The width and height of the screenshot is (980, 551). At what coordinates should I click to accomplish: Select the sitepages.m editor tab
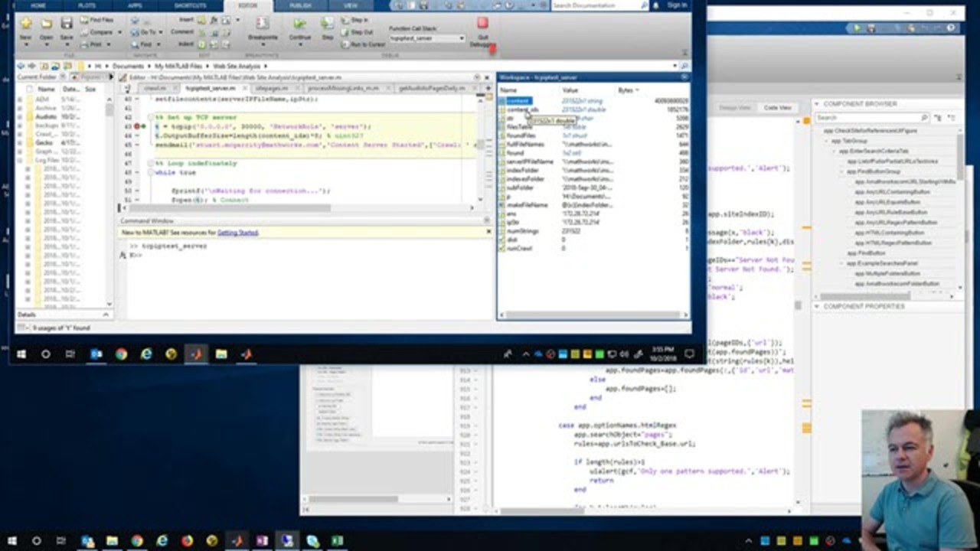pyautogui.click(x=272, y=88)
